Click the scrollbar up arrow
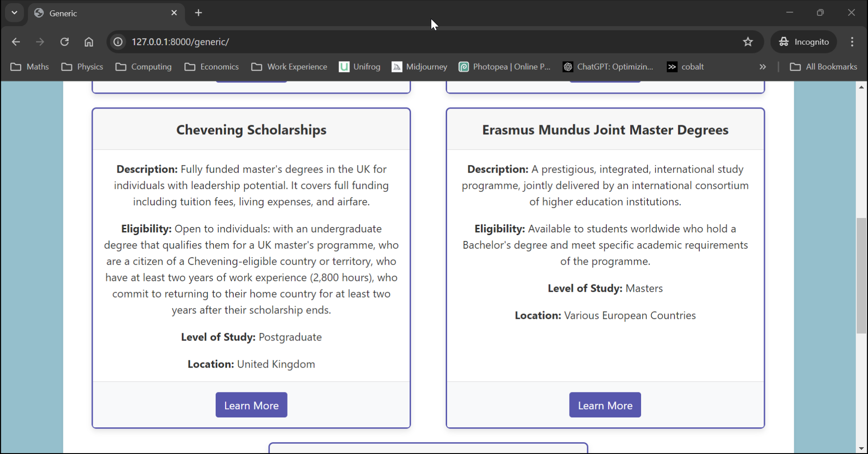 point(862,87)
